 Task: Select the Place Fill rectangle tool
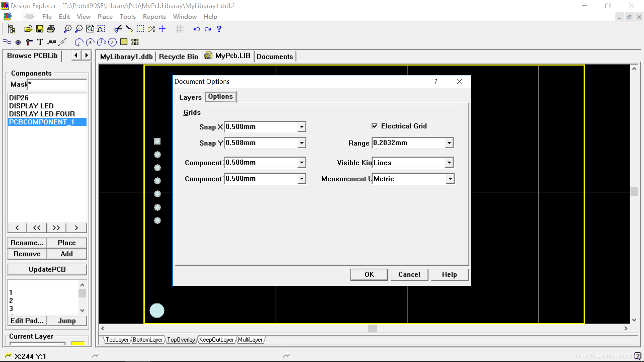124,42
